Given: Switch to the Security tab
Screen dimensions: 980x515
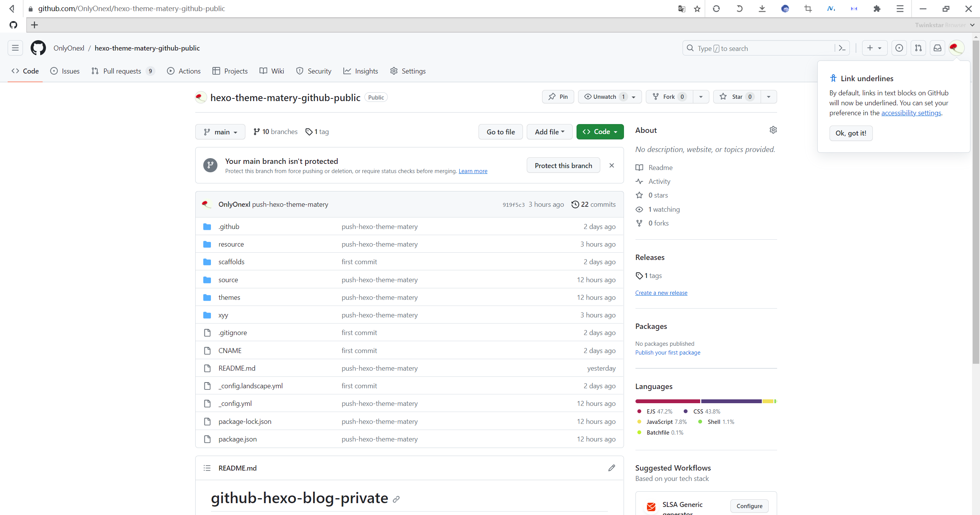Looking at the screenshot, I should [x=314, y=71].
